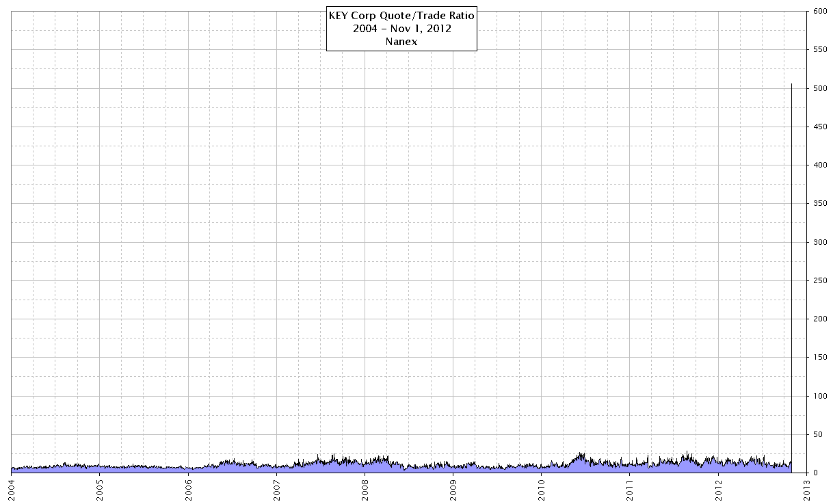Screen dimensions: 833x504
Task: Click the 250 y-axis value
Action: click(x=820, y=280)
